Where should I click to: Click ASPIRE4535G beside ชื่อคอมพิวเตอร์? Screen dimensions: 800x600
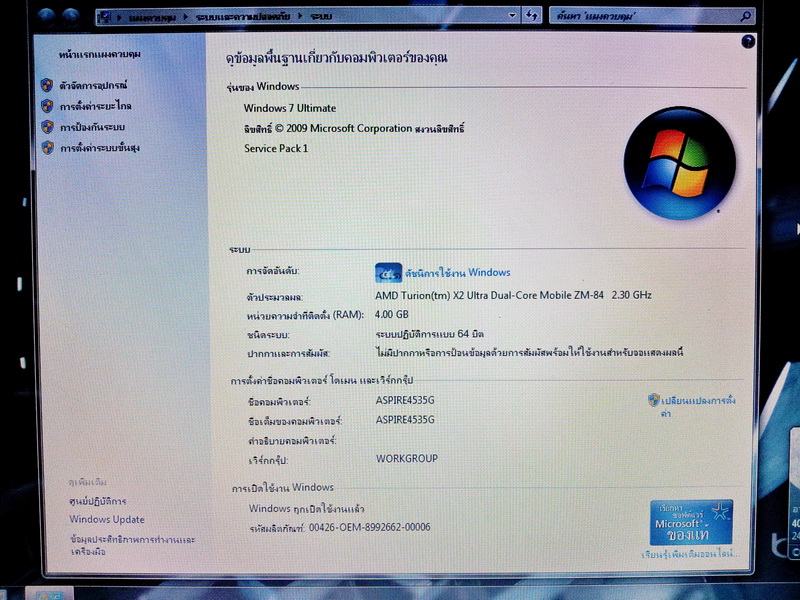405,400
